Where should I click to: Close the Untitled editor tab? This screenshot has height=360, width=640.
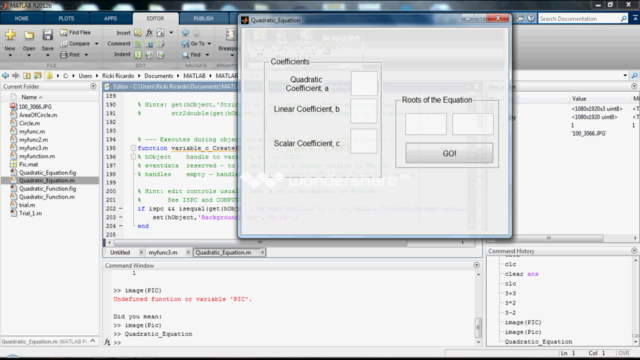[x=141, y=253]
